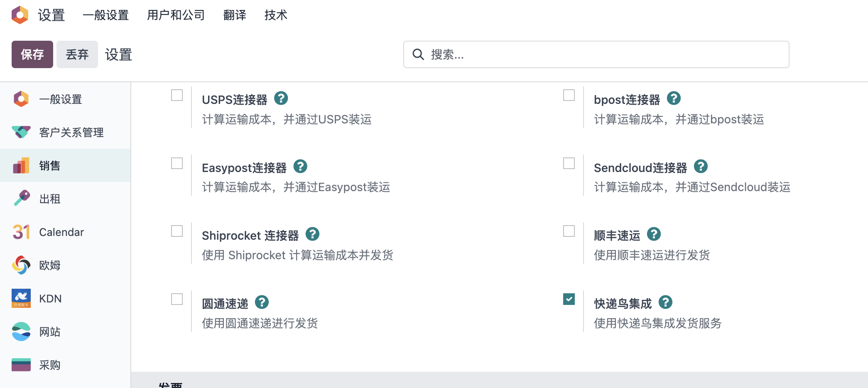Click into the 搜索... search field
Image resolution: width=868 pixels, height=388 pixels.
click(x=596, y=54)
